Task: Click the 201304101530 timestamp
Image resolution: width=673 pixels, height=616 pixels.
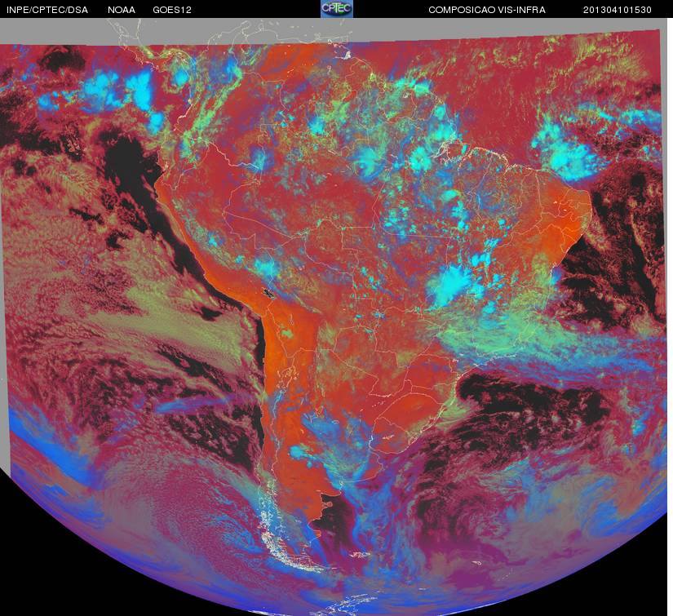Action: pos(618,10)
